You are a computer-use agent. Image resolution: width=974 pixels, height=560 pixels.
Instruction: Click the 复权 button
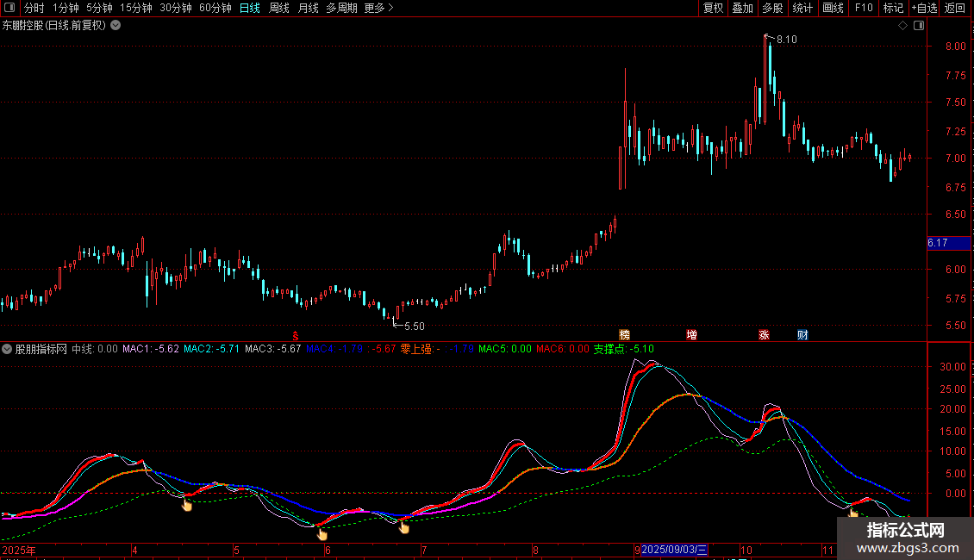coord(713,9)
